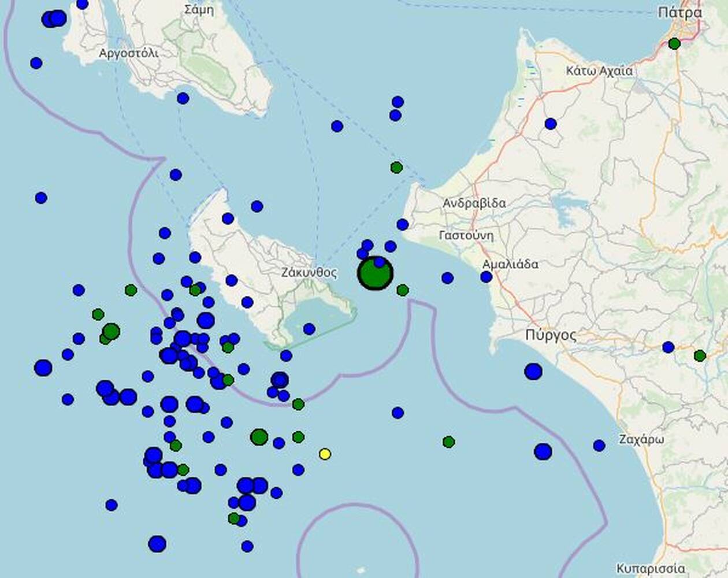
Task: Select the Γαστούνη town label
Action: click(x=466, y=235)
